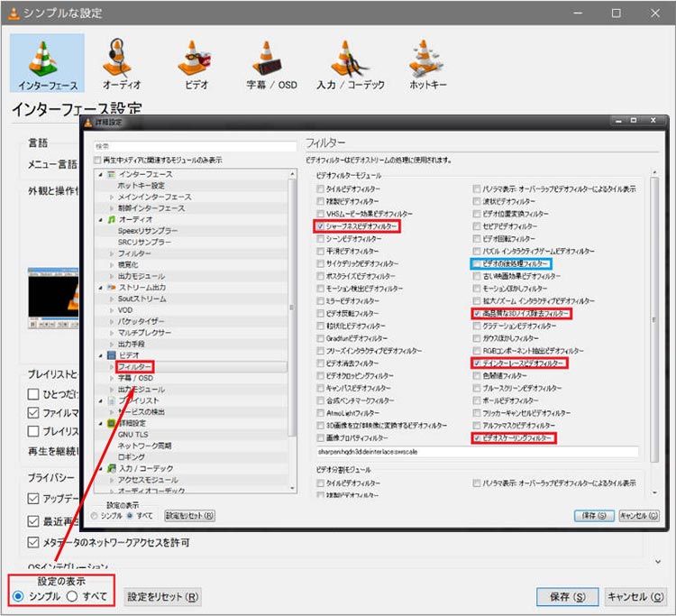Screen dimensions: 676x616
Task: Click the 詳細設定 tree node icon
Action: [111, 423]
